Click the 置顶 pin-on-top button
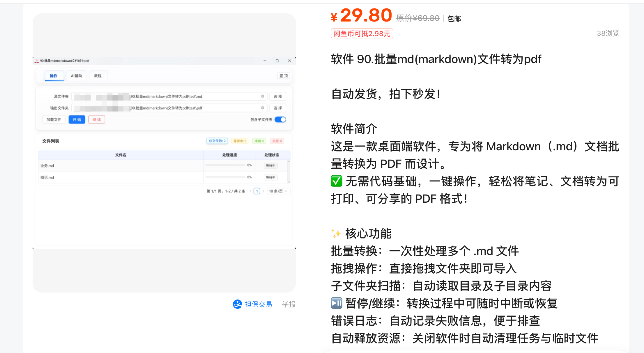Image resolution: width=644 pixels, height=353 pixels. coord(284,76)
